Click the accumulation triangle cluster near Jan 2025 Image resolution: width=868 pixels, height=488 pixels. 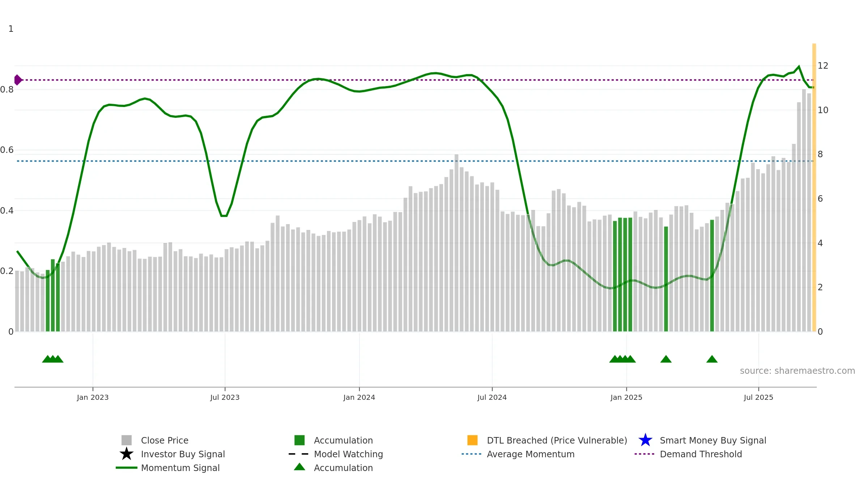[x=622, y=359]
